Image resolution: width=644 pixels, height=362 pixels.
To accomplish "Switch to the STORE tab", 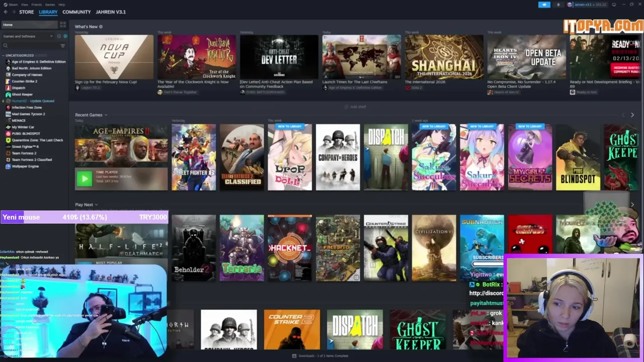I will tap(26, 12).
